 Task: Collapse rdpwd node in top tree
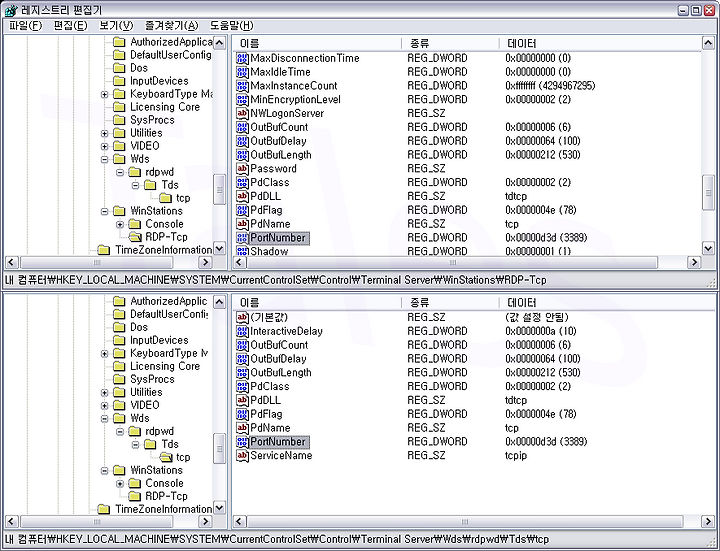(120, 172)
